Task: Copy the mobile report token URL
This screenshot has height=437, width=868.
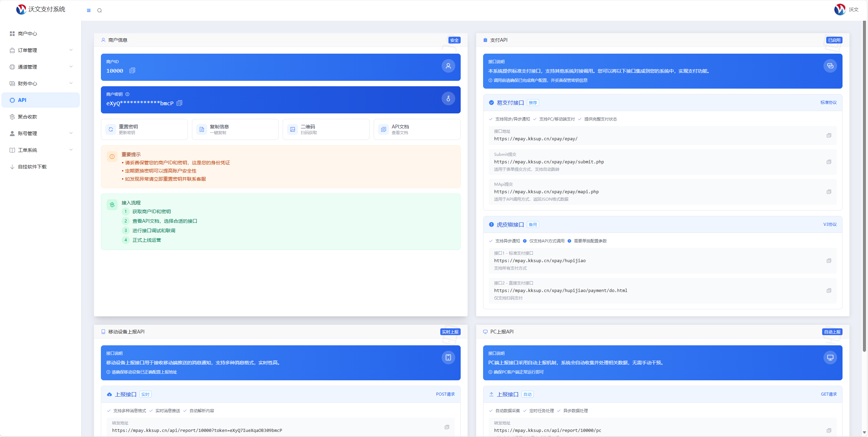Action: 447,427
